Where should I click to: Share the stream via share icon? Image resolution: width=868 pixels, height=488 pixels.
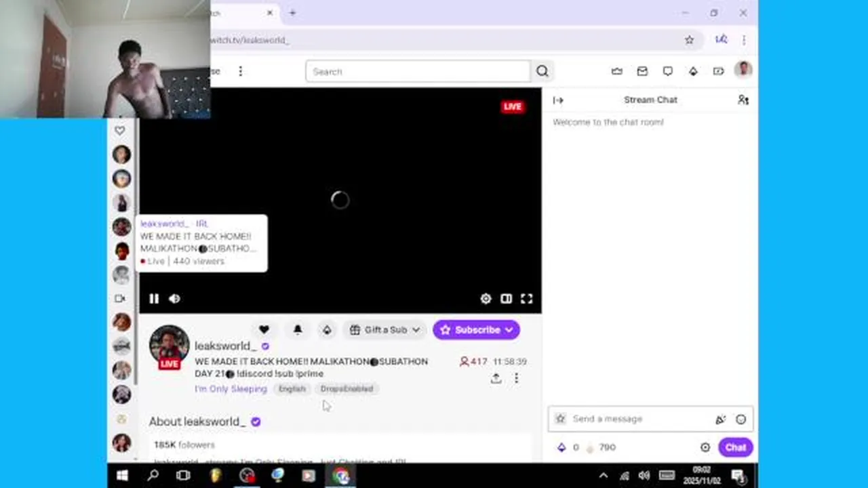496,378
